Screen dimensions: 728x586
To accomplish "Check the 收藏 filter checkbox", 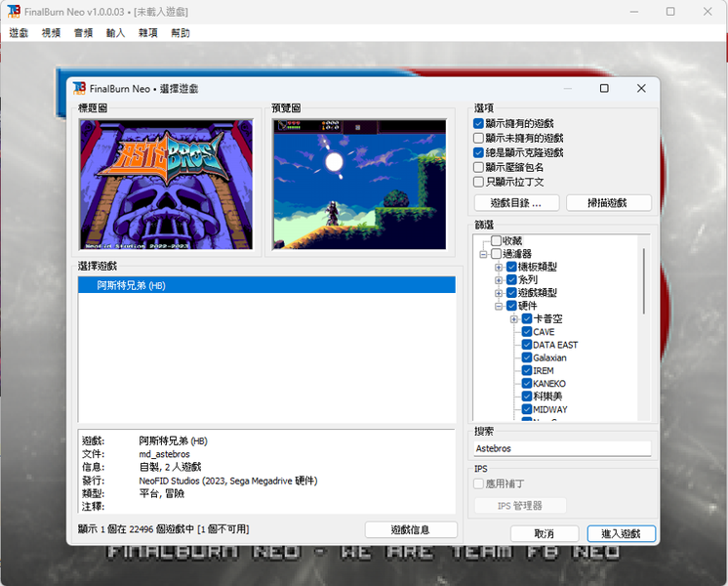I will point(496,240).
